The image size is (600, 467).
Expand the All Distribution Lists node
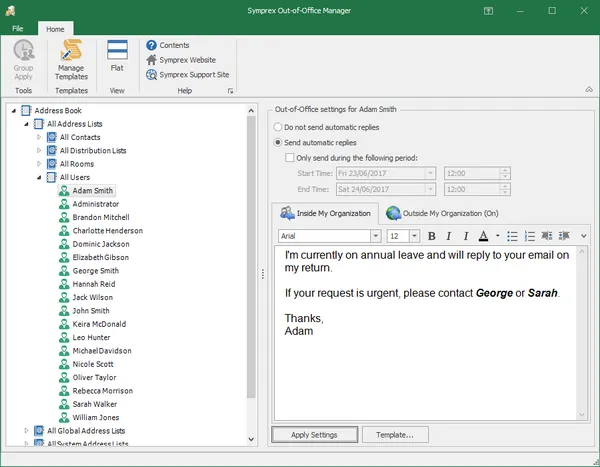click(39, 150)
